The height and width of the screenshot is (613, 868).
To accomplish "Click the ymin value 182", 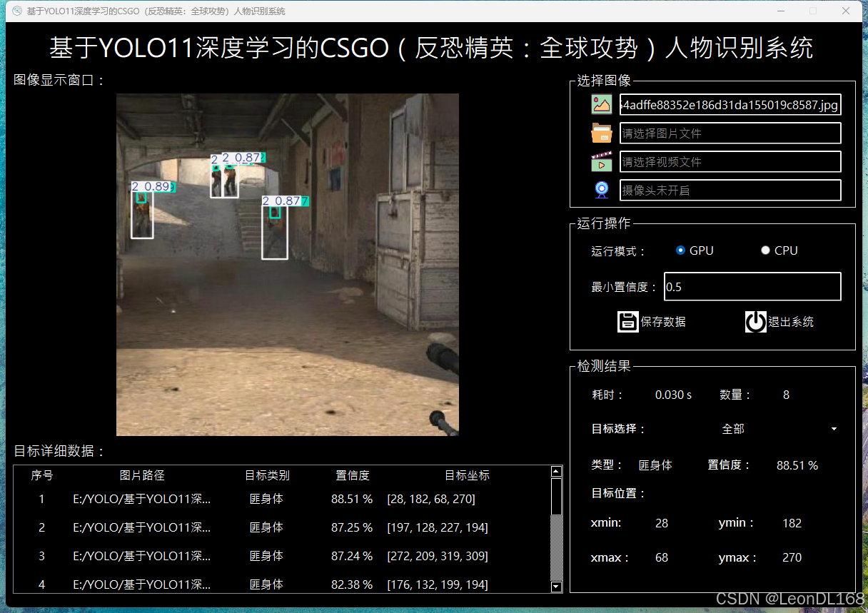I will point(792,523).
